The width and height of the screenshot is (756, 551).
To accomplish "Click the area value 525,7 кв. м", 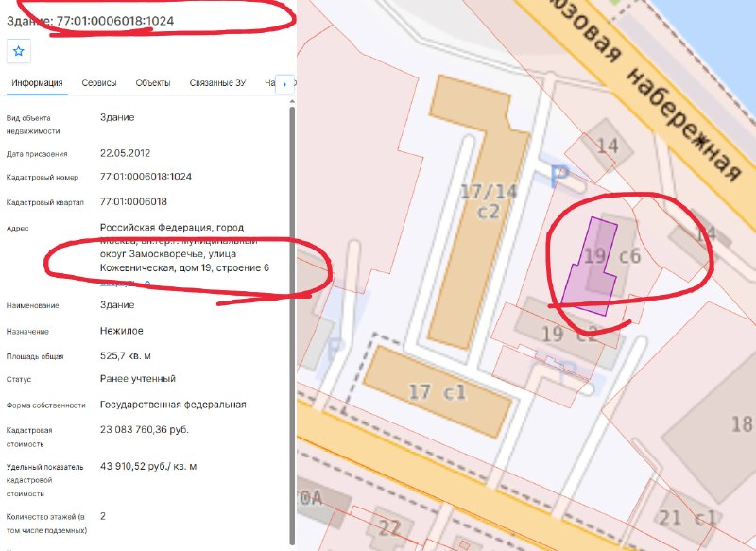I will pyautogui.click(x=126, y=355).
